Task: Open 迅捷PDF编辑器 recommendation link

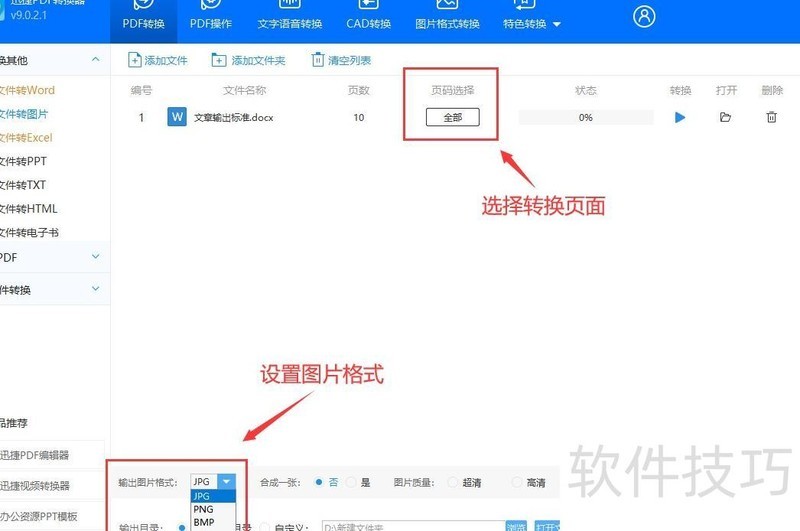Action: [35, 455]
